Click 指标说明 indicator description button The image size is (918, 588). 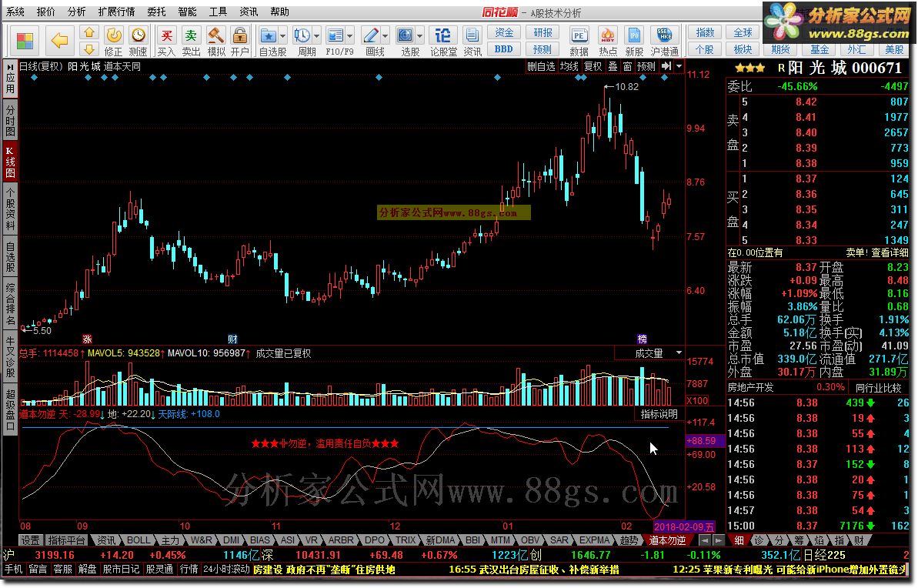[659, 414]
